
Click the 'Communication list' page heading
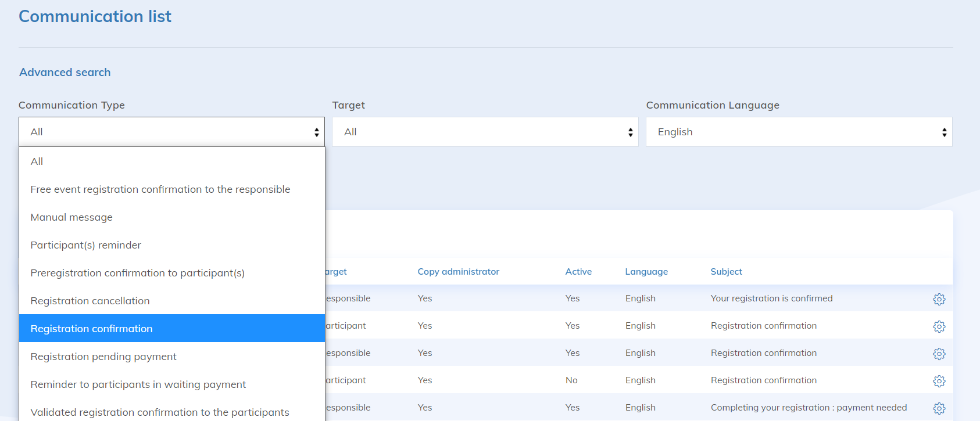[95, 16]
